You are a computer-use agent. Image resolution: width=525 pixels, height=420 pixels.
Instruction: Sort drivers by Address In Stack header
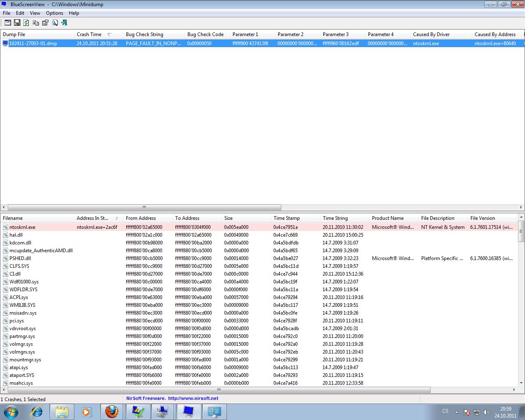tap(98, 218)
